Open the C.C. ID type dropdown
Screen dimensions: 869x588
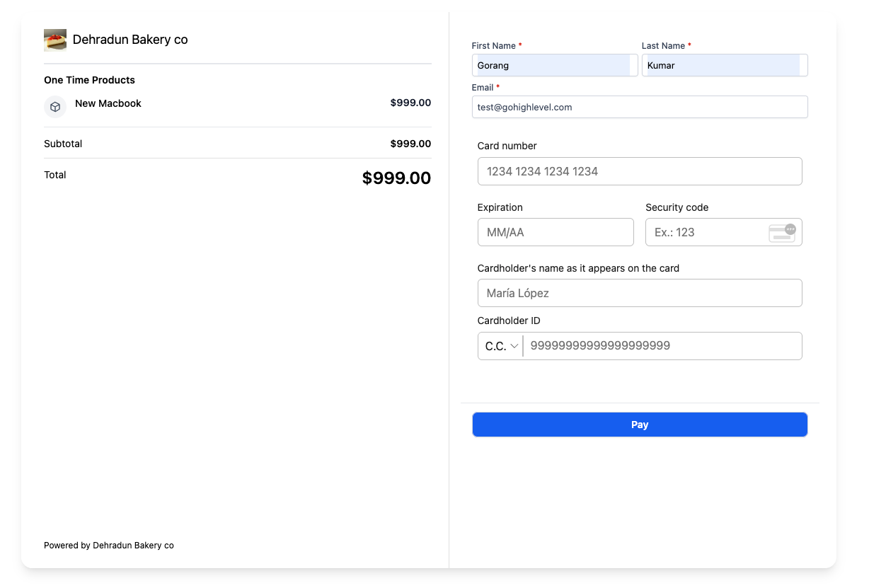[501, 346]
